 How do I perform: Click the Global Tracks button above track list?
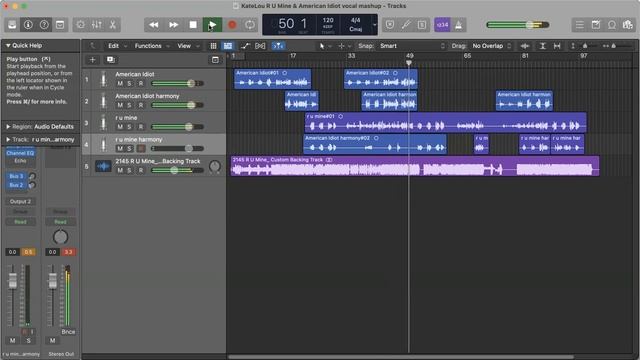click(215, 60)
